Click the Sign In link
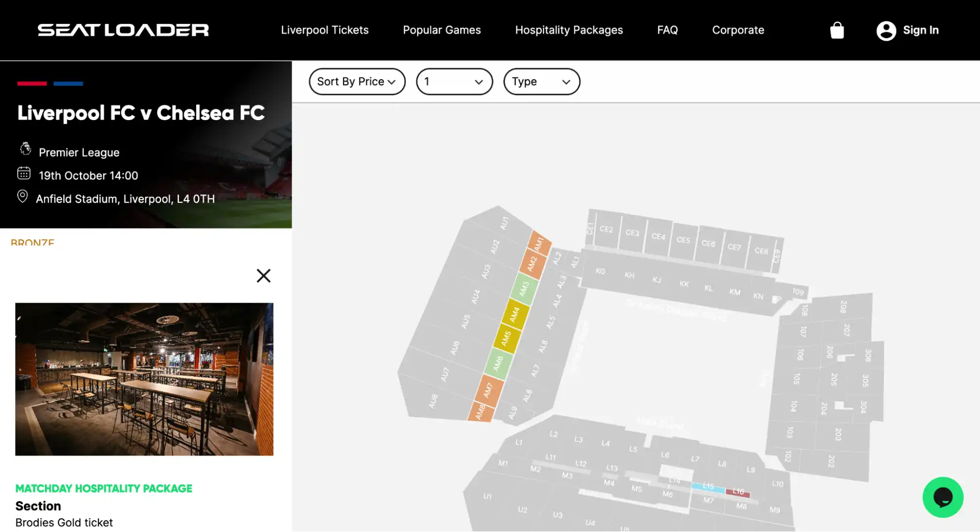Screen dimensions: 980x532 [x=921, y=30]
